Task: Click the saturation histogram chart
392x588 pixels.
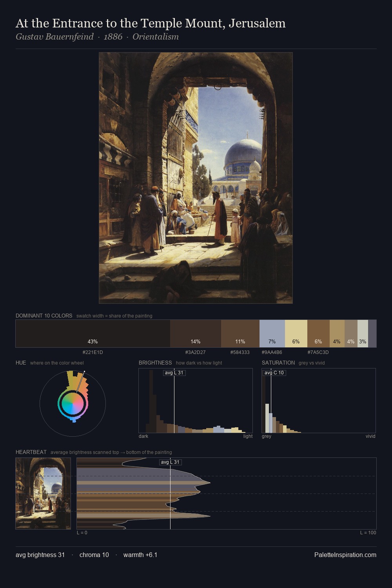Action: tap(319, 401)
